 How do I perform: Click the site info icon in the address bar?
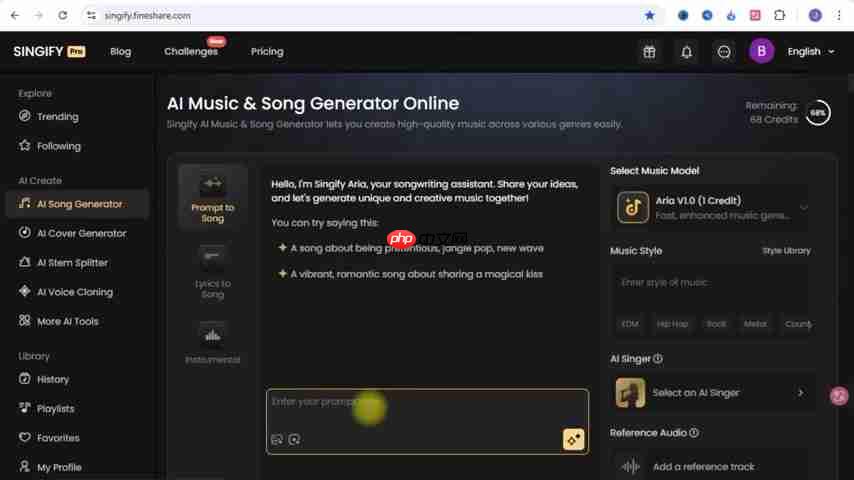91,16
